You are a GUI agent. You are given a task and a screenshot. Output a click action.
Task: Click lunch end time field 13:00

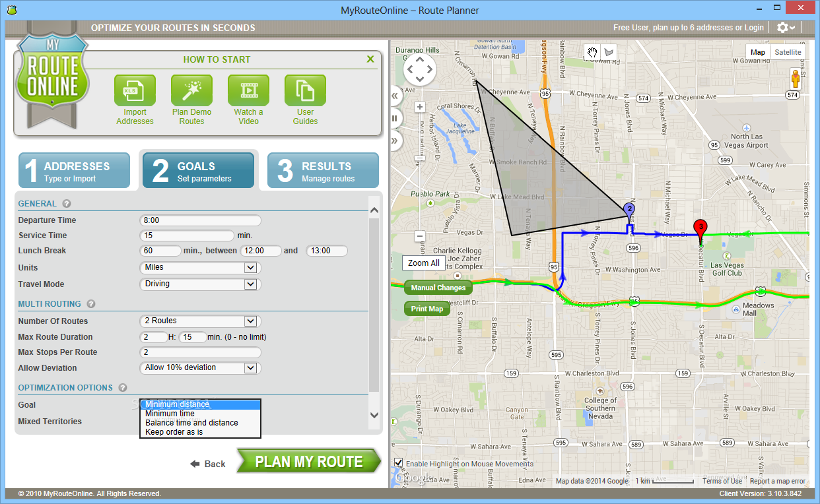click(327, 251)
